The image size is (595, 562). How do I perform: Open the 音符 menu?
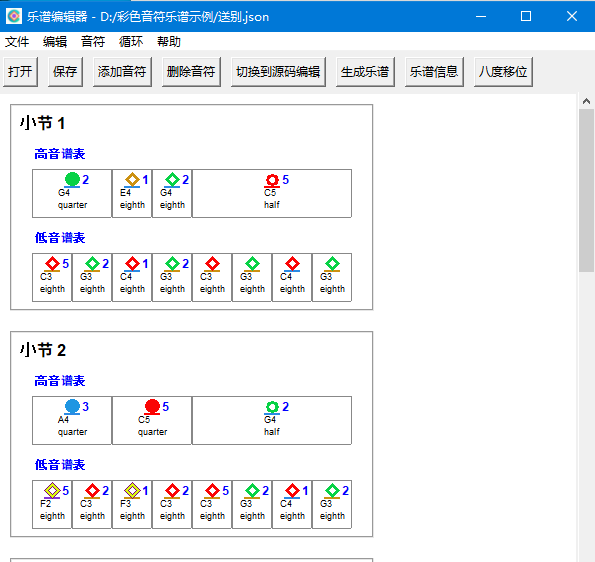(93, 41)
